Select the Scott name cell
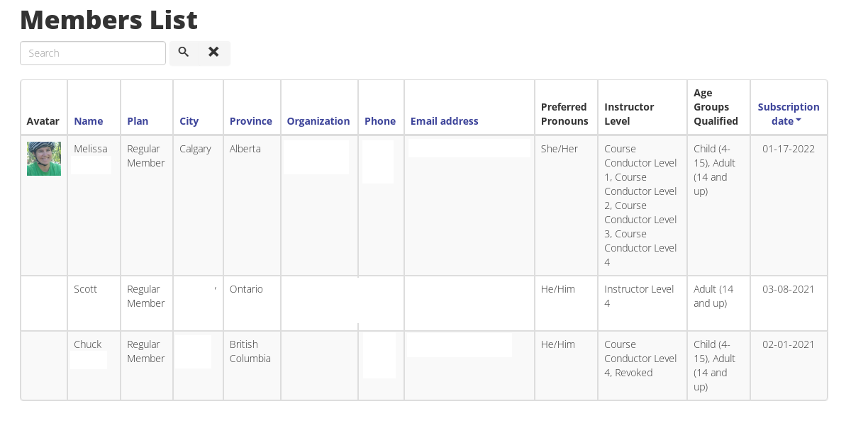This screenshot has height=445, width=868. point(94,303)
